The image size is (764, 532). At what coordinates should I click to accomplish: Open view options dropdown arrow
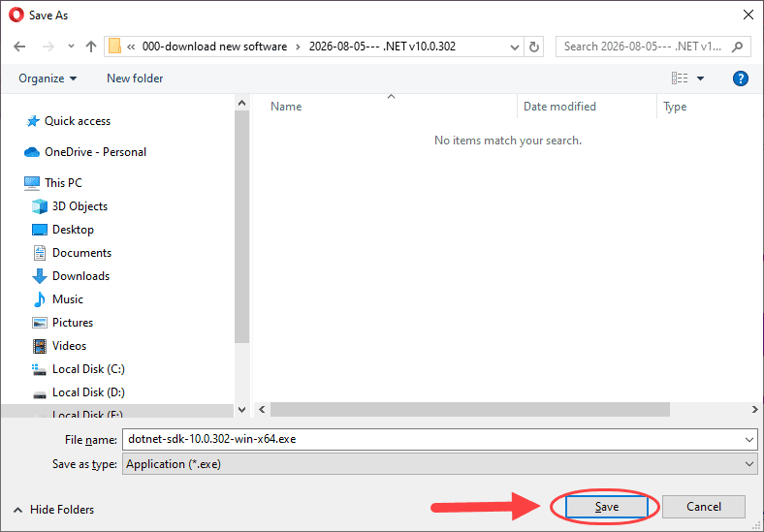point(700,78)
